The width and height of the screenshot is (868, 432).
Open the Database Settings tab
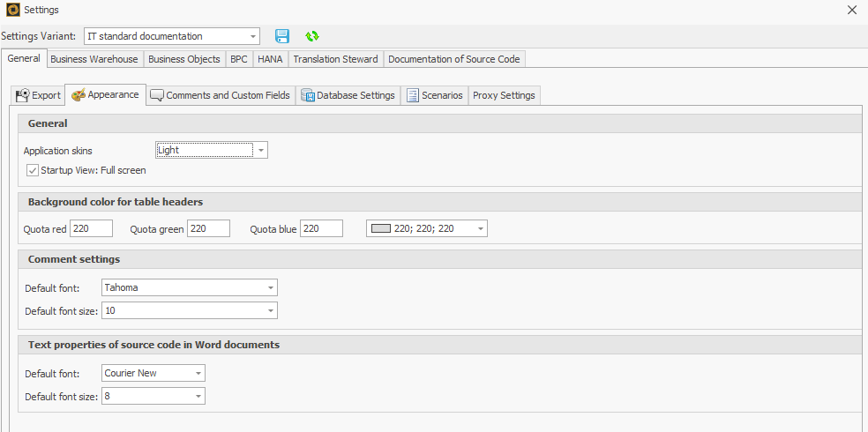click(x=348, y=95)
